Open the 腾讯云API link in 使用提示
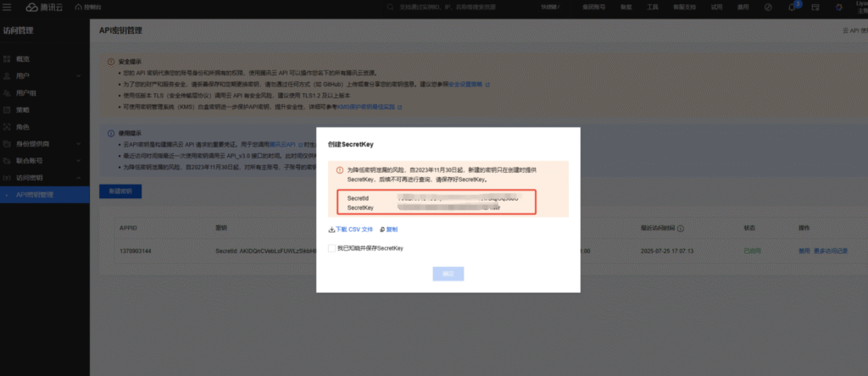 [x=282, y=144]
